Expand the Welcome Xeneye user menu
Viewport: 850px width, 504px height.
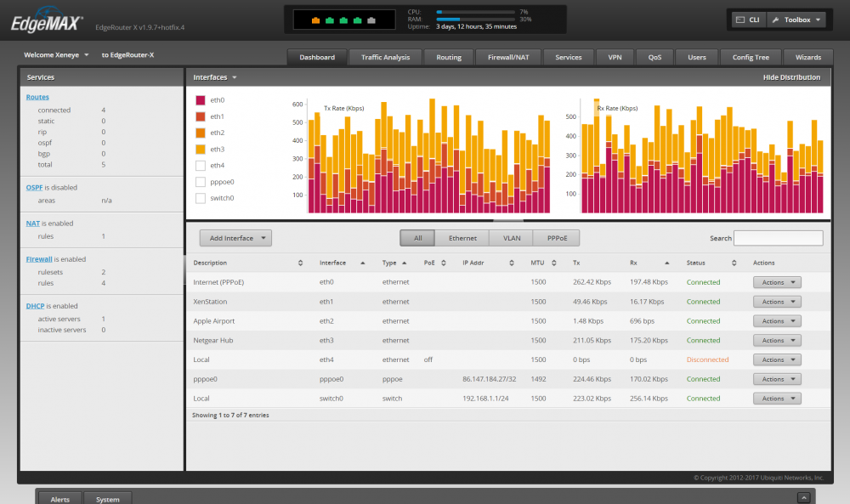[56, 54]
